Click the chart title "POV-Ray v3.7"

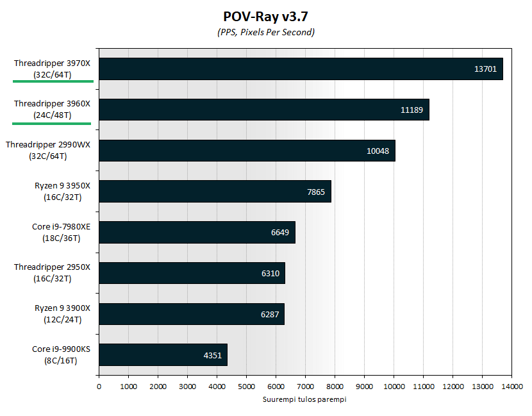tap(265, 16)
